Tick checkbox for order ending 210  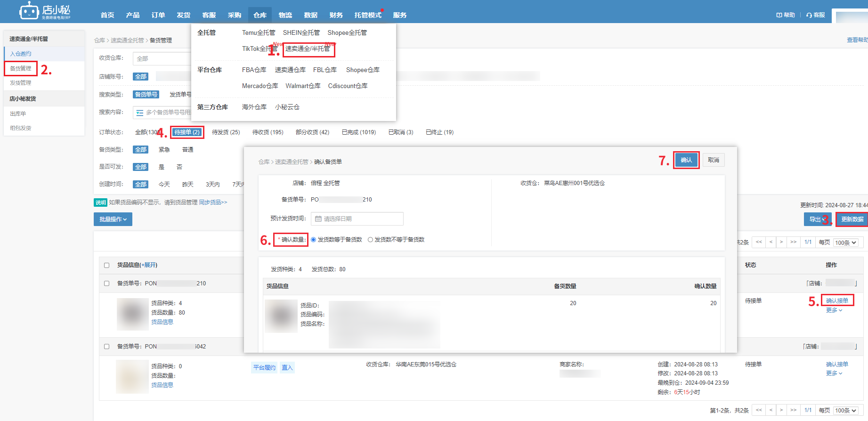point(107,283)
